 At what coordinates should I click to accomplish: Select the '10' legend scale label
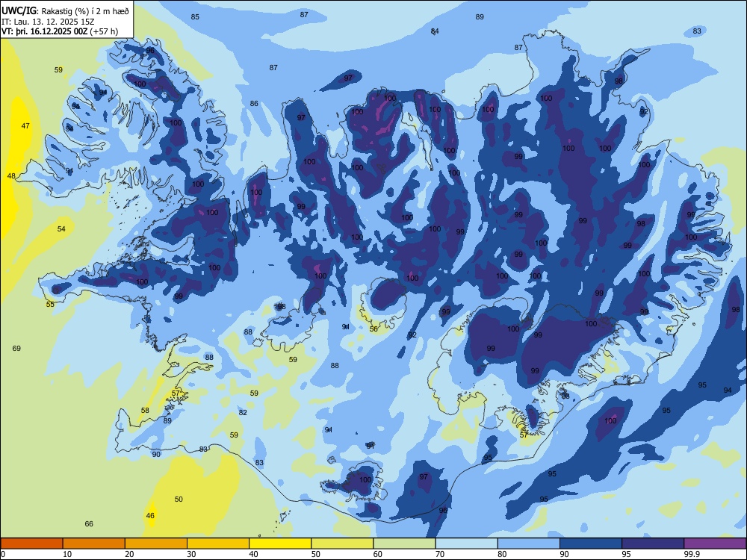(67, 554)
